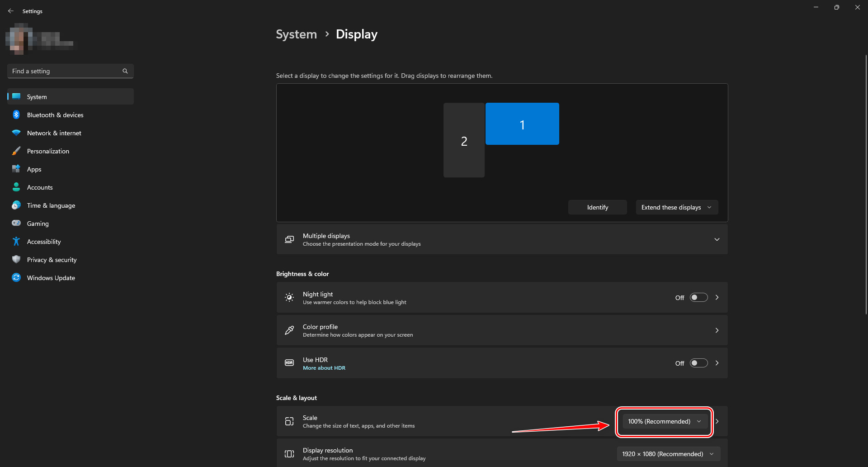Click the Bluetooth & devices icon

tap(16, 115)
